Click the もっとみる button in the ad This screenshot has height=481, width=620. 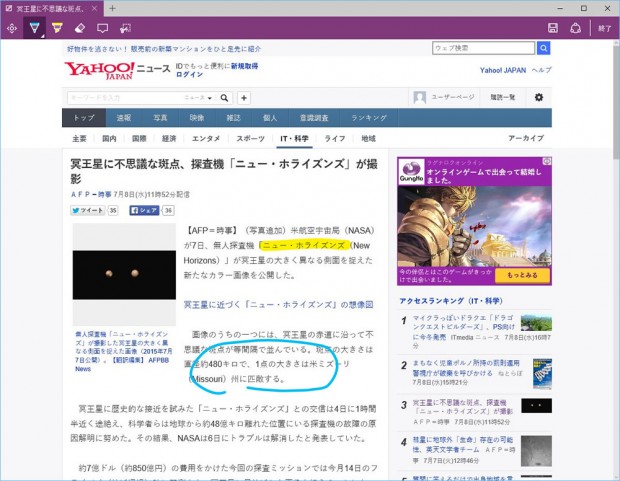pyautogui.click(x=522, y=275)
